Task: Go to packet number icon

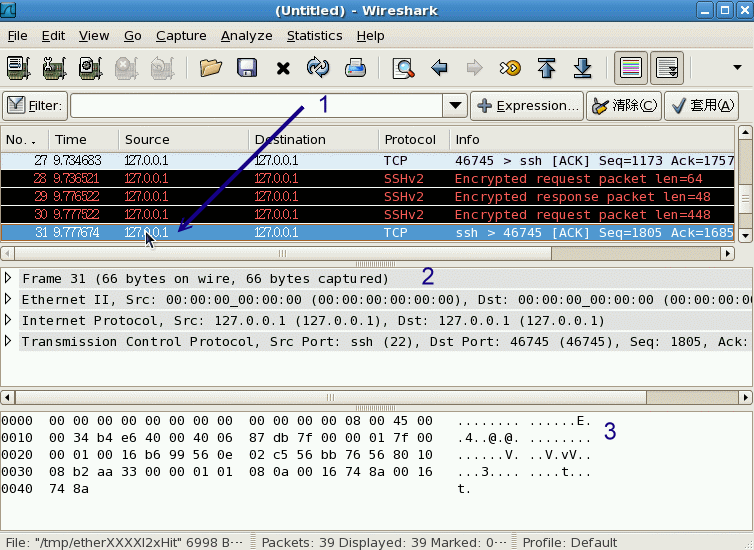Action: [x=510, y=68]
